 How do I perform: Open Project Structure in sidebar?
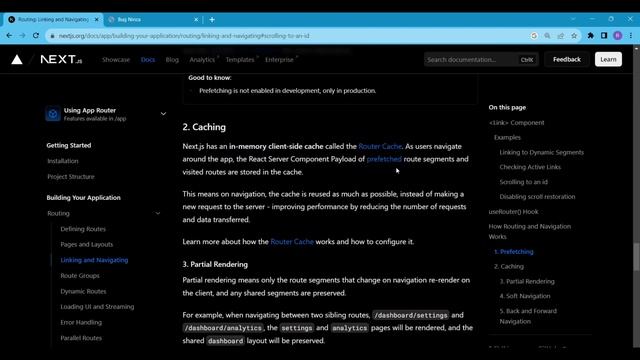click(71, 176)
